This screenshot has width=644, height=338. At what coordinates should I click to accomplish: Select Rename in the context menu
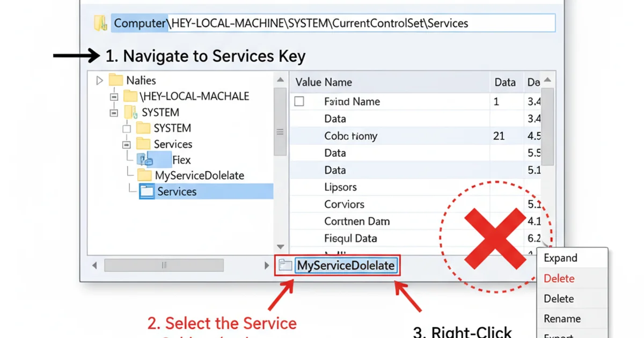(x=561, y=319)
